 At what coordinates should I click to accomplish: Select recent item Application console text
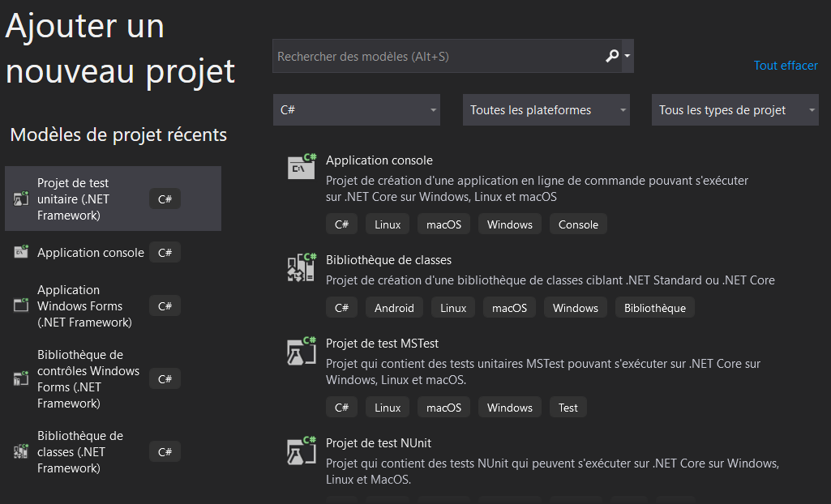point(91,253)
